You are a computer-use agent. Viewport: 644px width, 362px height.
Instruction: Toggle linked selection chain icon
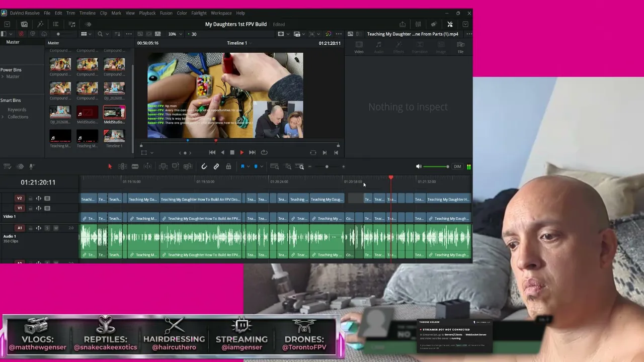click(216, 166)
